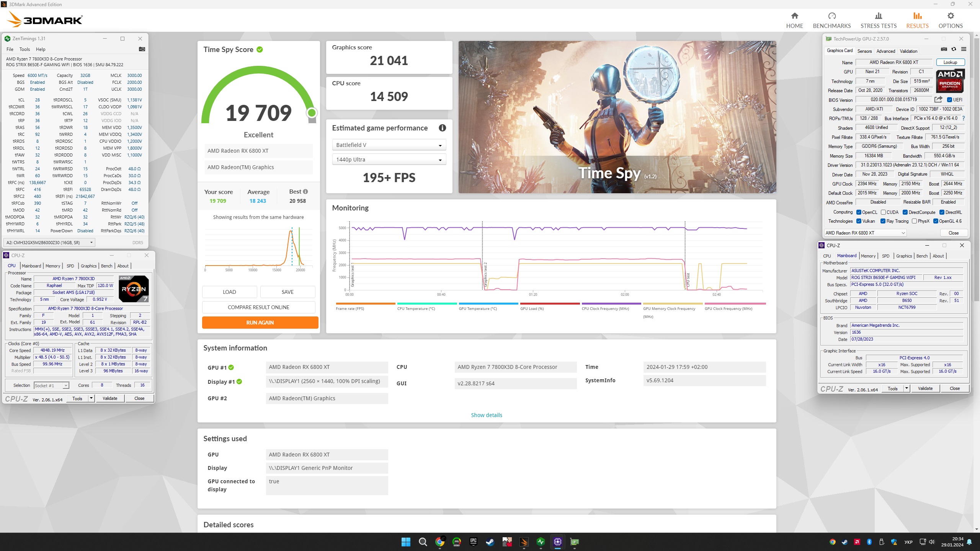Toggle DirectML checkbox in GPU-Z
The image size is (980, 551).
[942, 212]
